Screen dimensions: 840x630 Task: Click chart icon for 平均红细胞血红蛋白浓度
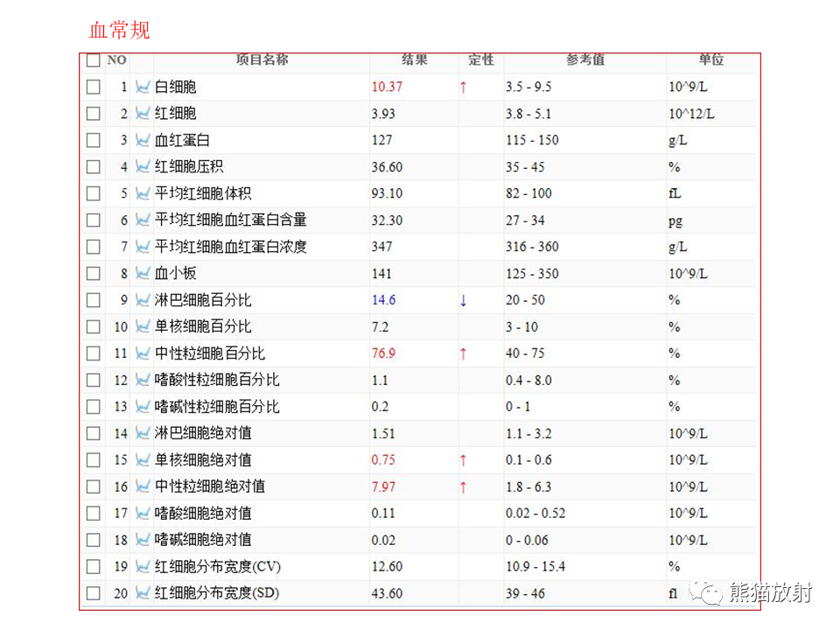(x=142, y=247)
